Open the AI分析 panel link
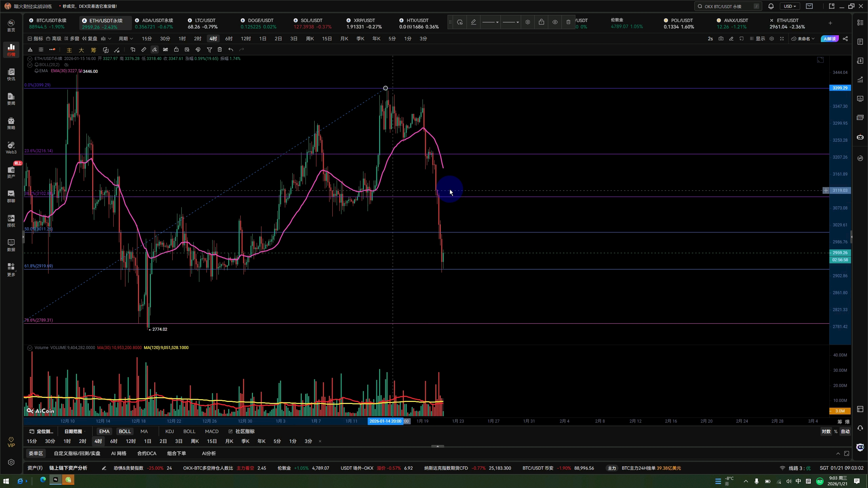868x488 pixels. click(x=209, y=453)
